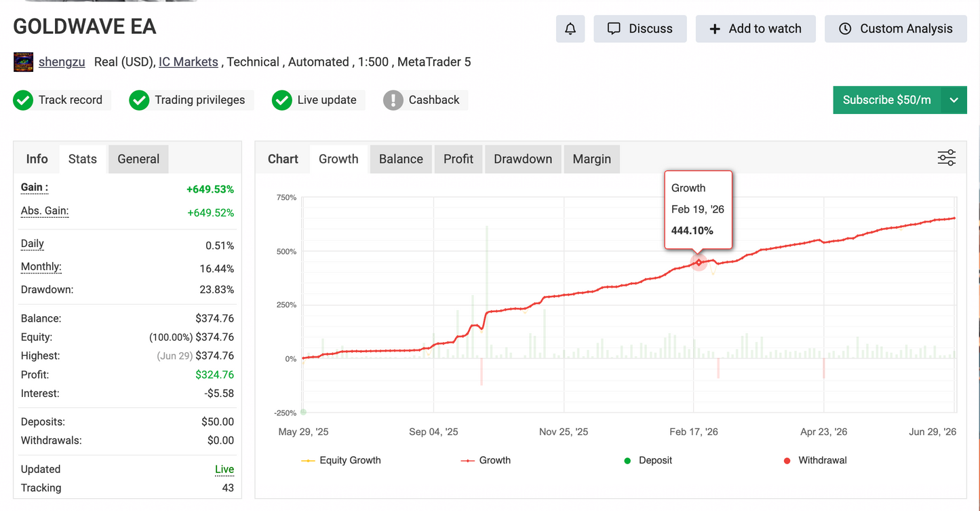The image size is (980, 511).
Task: Click the Custom Analysis clock icon
Action: click(845, 29)
